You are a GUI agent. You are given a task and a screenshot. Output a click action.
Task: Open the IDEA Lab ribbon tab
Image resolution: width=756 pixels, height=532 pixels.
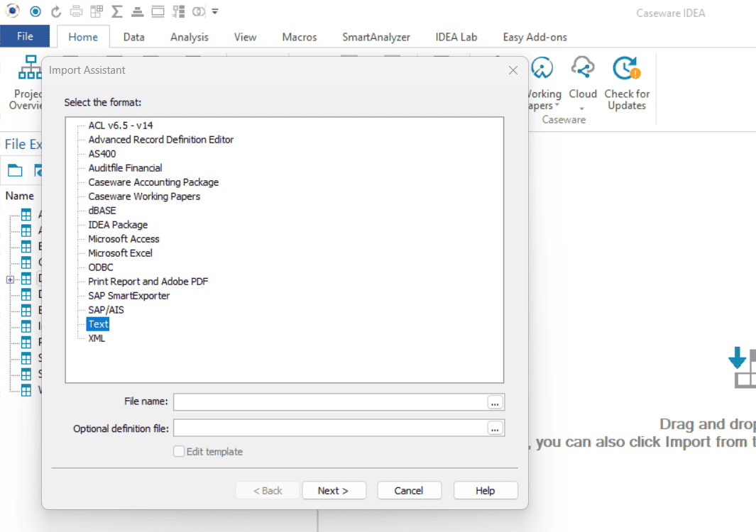(x=456, y=37)
